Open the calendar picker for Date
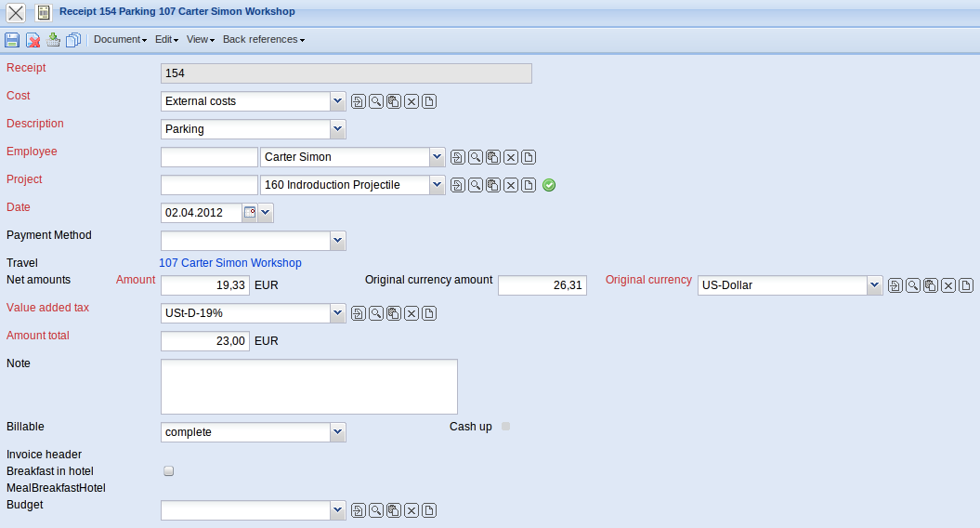The height and width of the screenshot is (528, 980). (249, 213)
